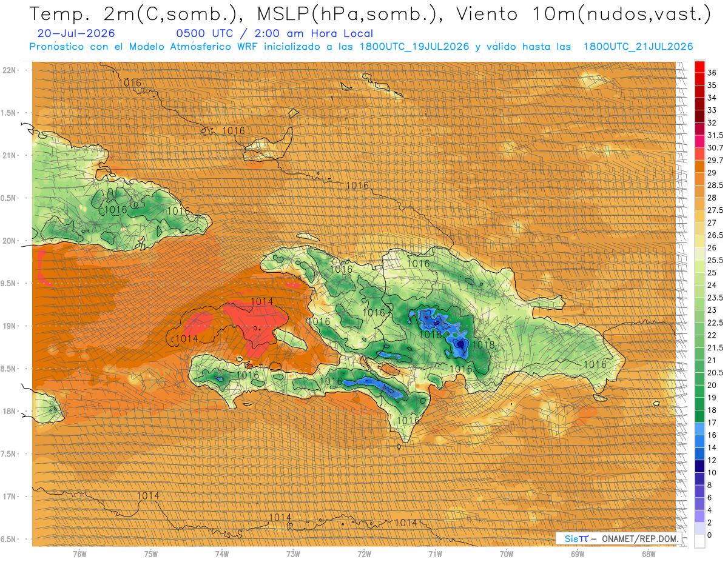Click the '73W' longitude label
Screen dimensions: 728x562
(x=293, y=554)
